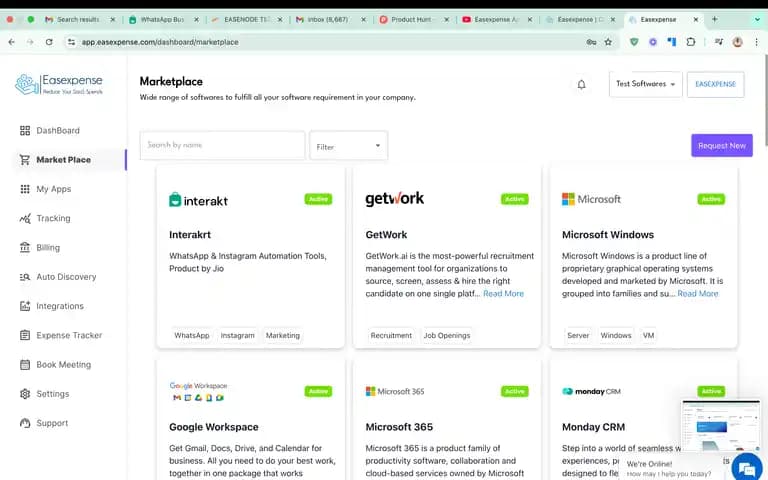Click the Market Place cart icon

tap(24, 160)
